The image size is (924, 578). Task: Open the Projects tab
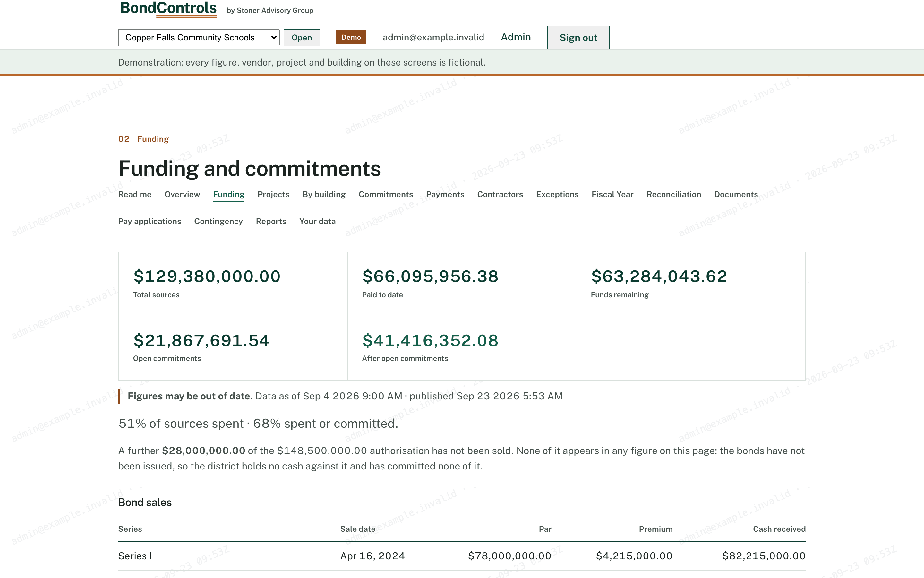click(x=273, y=194)
